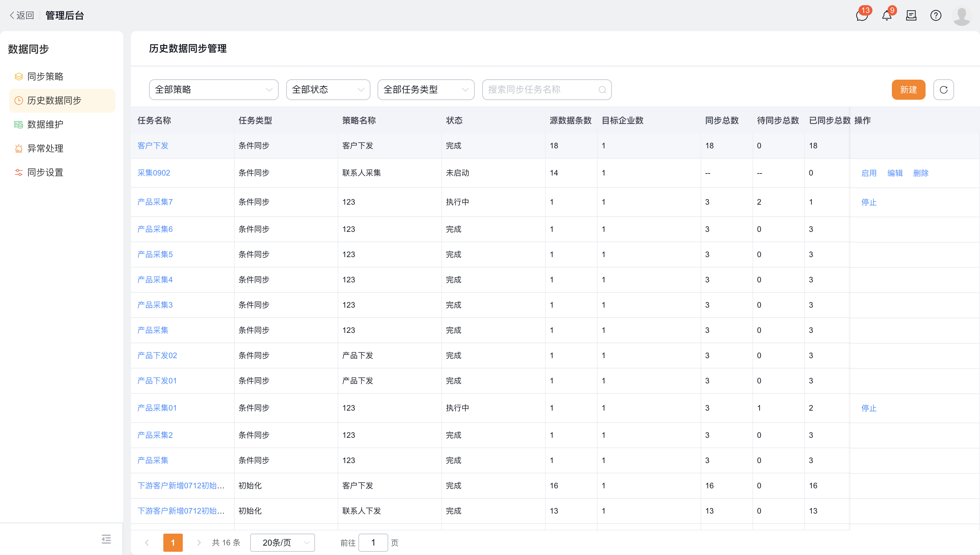Open the notification bell icon
Image resolution: width=980 pixels, height=555 pixels.
coord(887,16)
